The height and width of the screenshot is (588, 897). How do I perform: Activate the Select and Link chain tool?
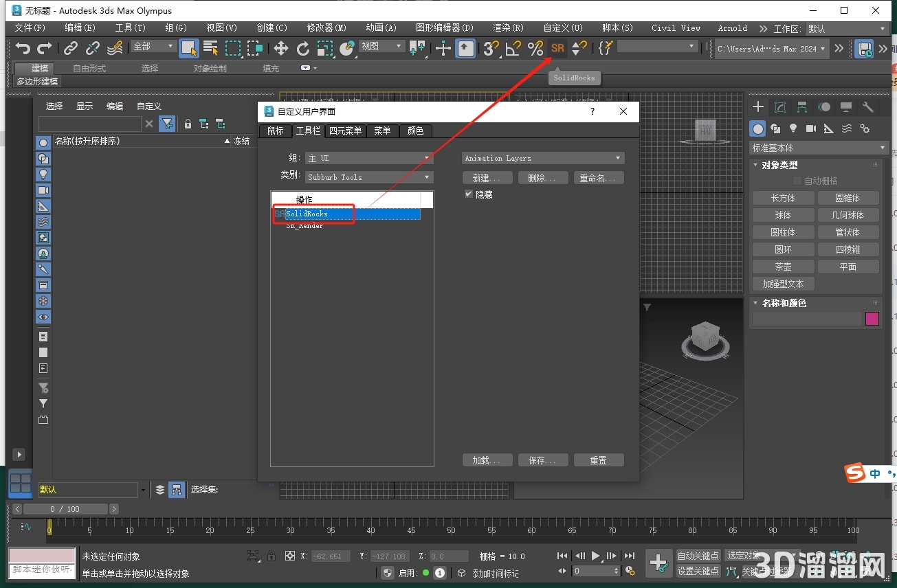[71, 48]
